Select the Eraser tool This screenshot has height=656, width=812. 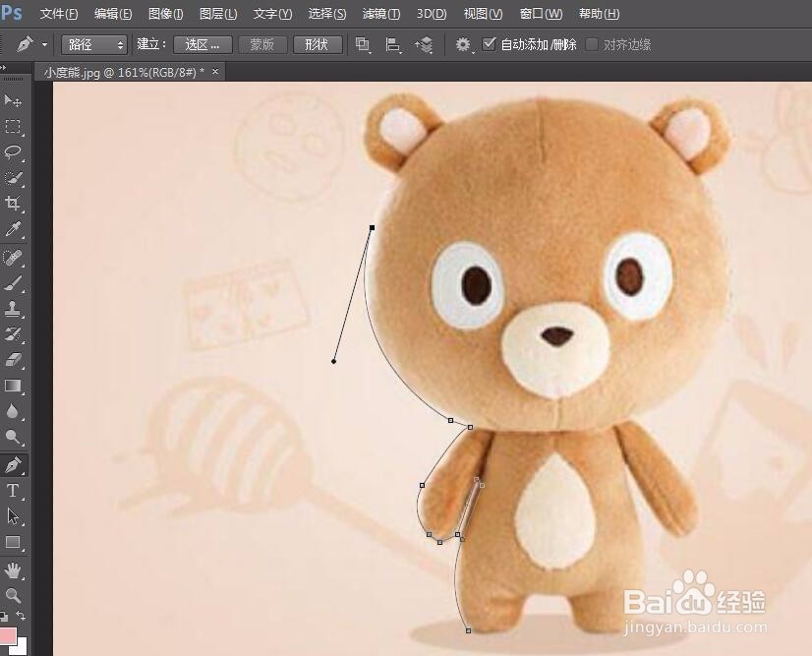click(x=13, y=360)
